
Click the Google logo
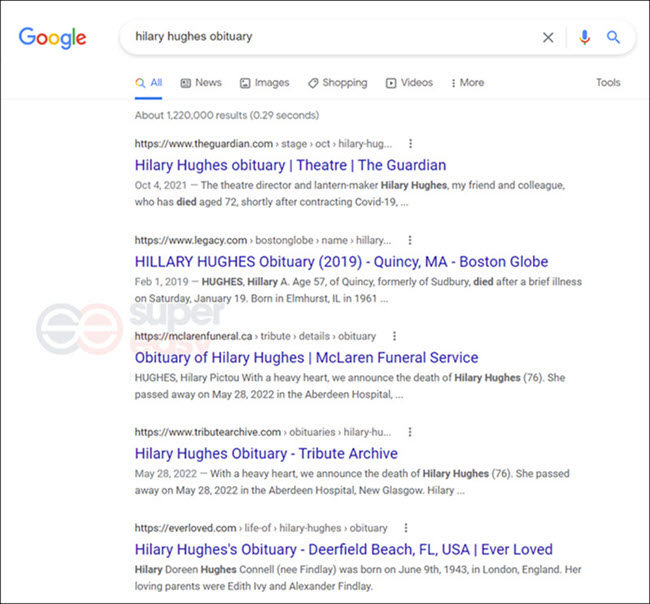(52, 38)
